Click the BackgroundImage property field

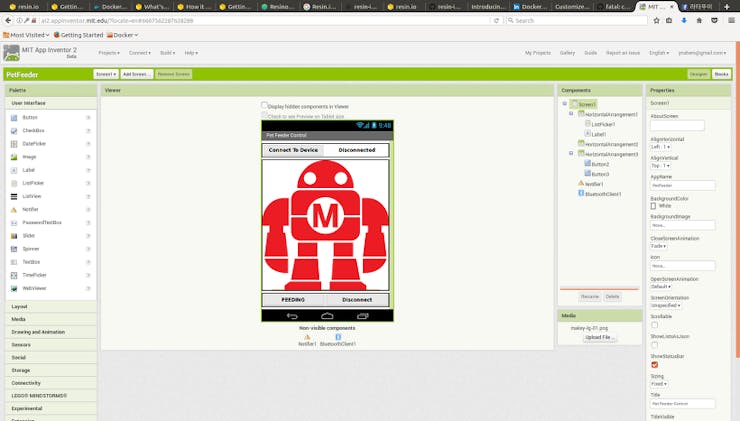tap(682, 226)
